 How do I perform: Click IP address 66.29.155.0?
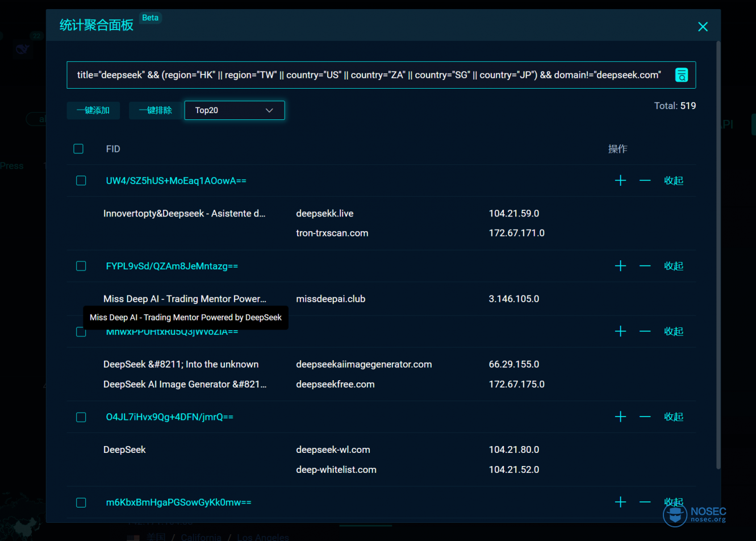pos(514,364)
